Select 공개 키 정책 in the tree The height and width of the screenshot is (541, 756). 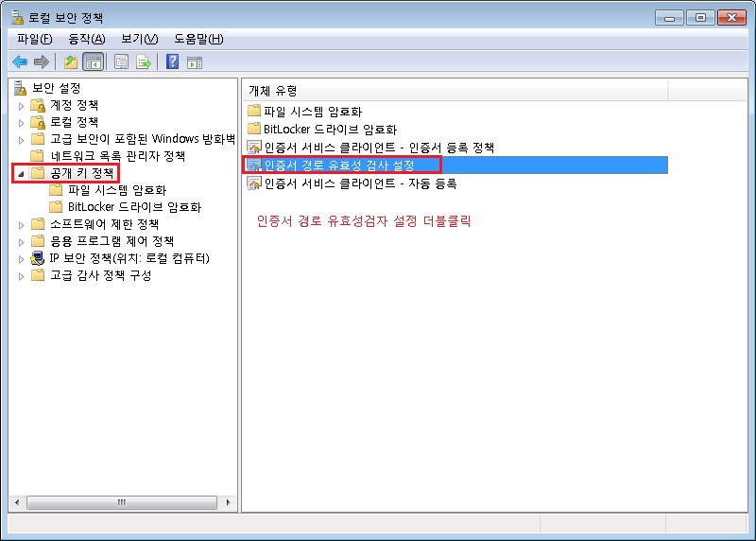point(82,173)
